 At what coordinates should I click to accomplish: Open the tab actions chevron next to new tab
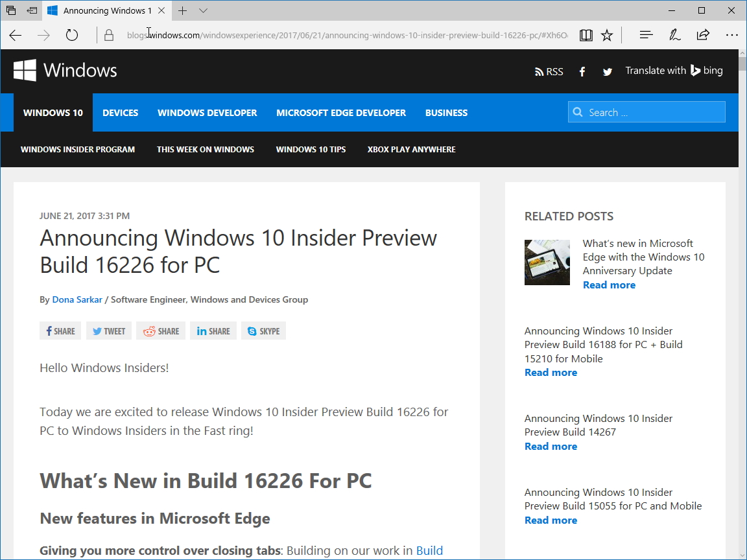pos(203,10)
